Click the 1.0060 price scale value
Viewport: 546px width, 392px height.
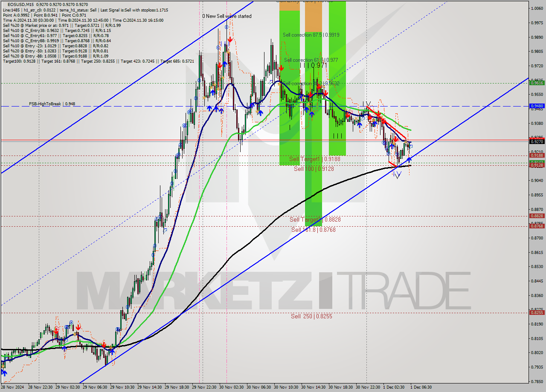pos(537,8)
